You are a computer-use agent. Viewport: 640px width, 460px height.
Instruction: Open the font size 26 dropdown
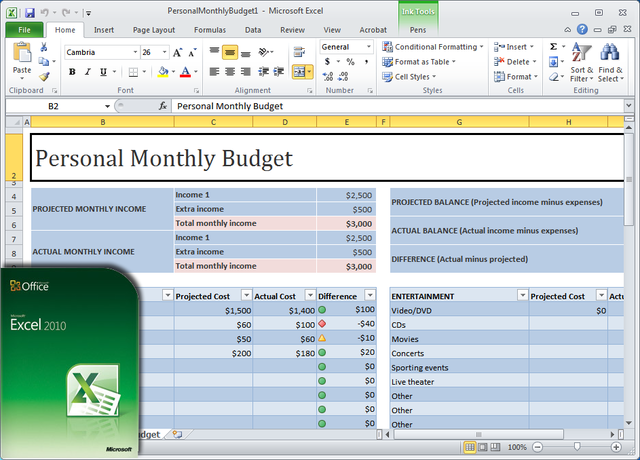pyautogui.click(x=164, y=52)
